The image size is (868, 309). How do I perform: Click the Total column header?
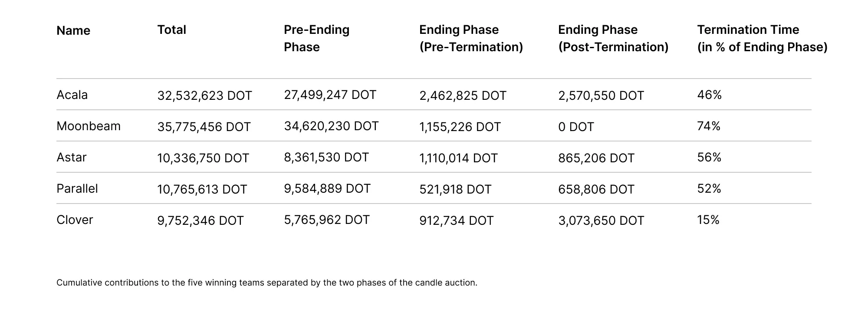coord(171,30)
